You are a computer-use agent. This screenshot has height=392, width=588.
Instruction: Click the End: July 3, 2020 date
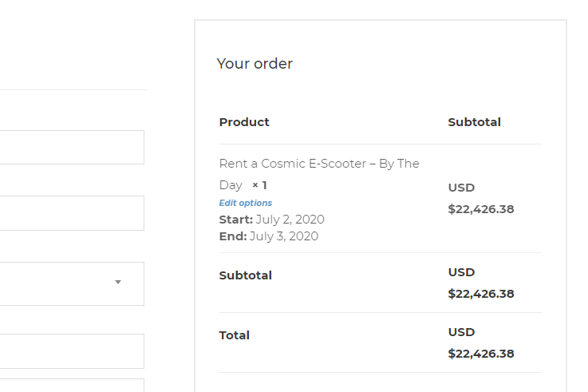point(268,236)
